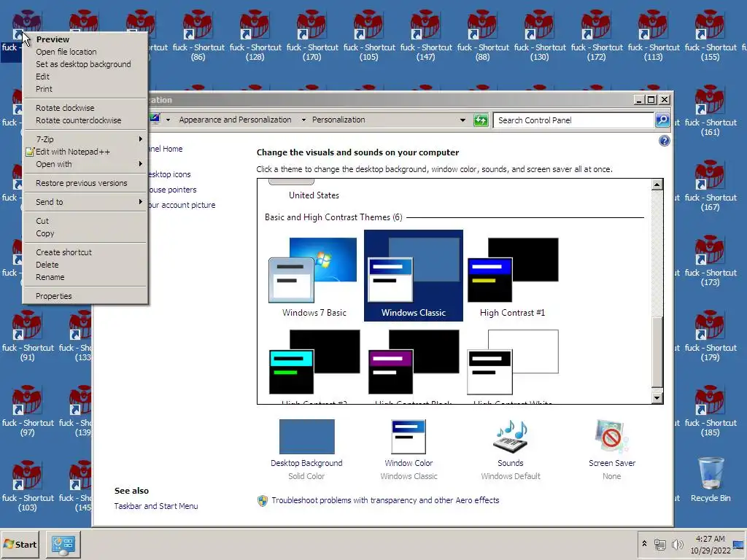This screenshot has width=747, height=560.
Task: Expand the 7-Zip submenu
Action: pyautogui.click(x=85, y=139)
